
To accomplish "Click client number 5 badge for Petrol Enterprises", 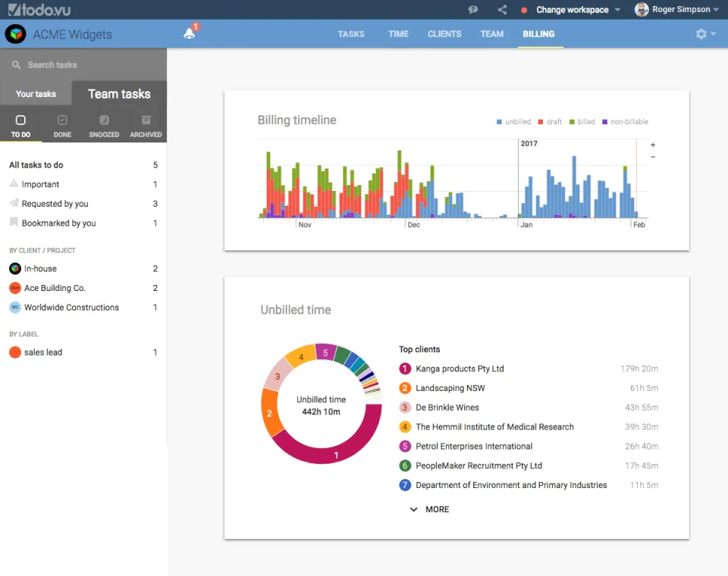I will coord(405,446).
